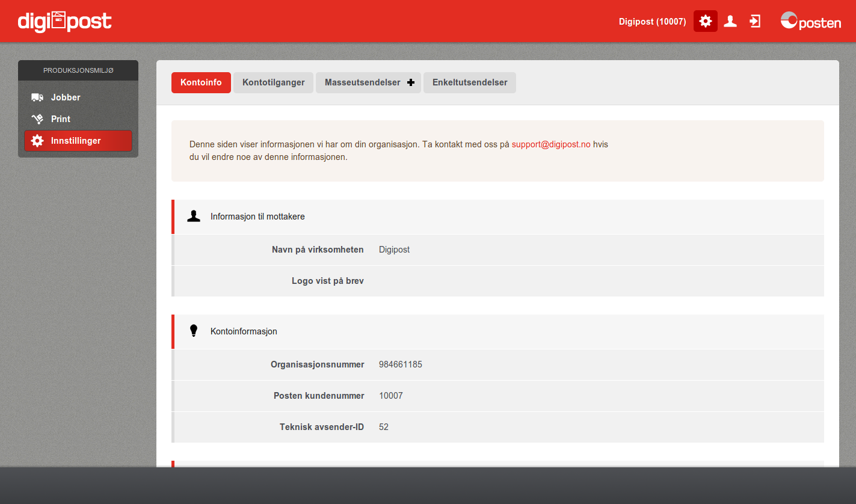
Task: Click the Digipost logo in header
Action: tap(64, 22)
